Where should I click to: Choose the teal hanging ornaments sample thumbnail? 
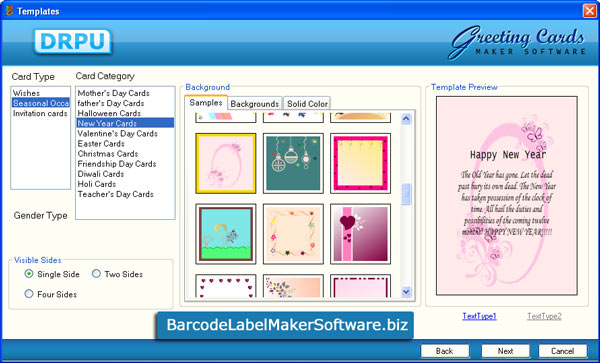click(x=293, y=163)
